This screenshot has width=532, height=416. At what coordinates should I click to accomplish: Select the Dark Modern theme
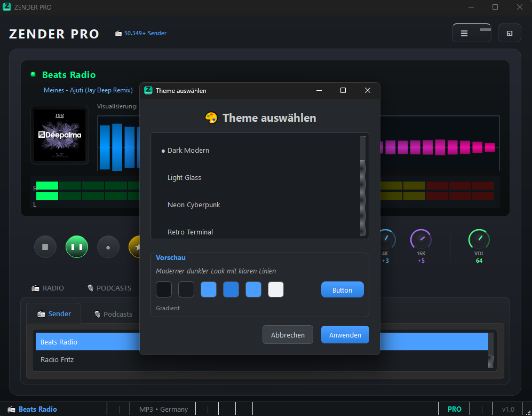188,151
